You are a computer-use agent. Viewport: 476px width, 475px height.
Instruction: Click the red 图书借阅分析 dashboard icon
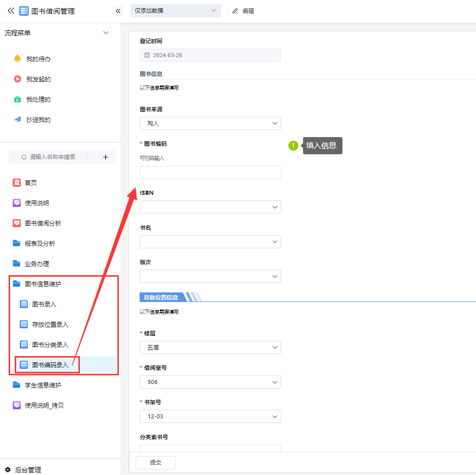17,223
